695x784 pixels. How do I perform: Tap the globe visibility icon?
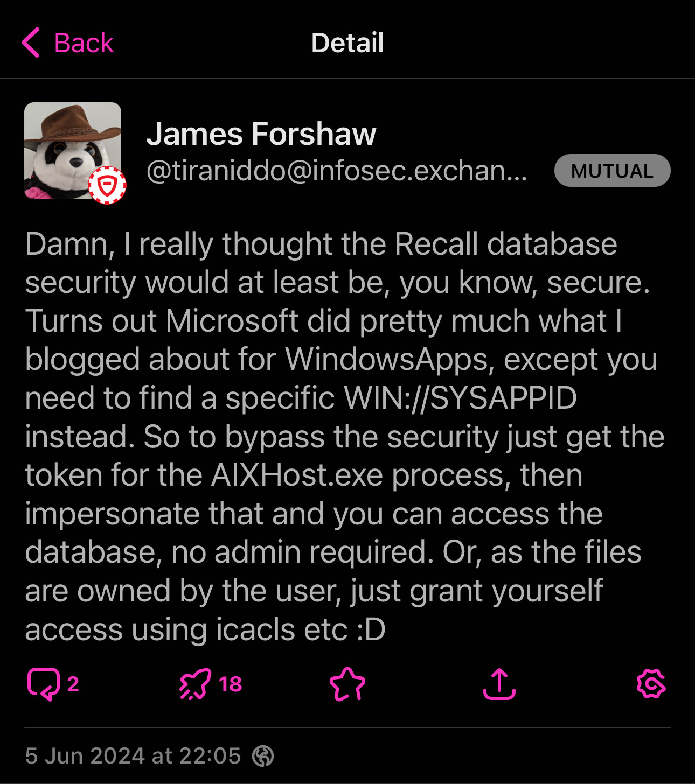pyautogui.click(x=263, y=755)
